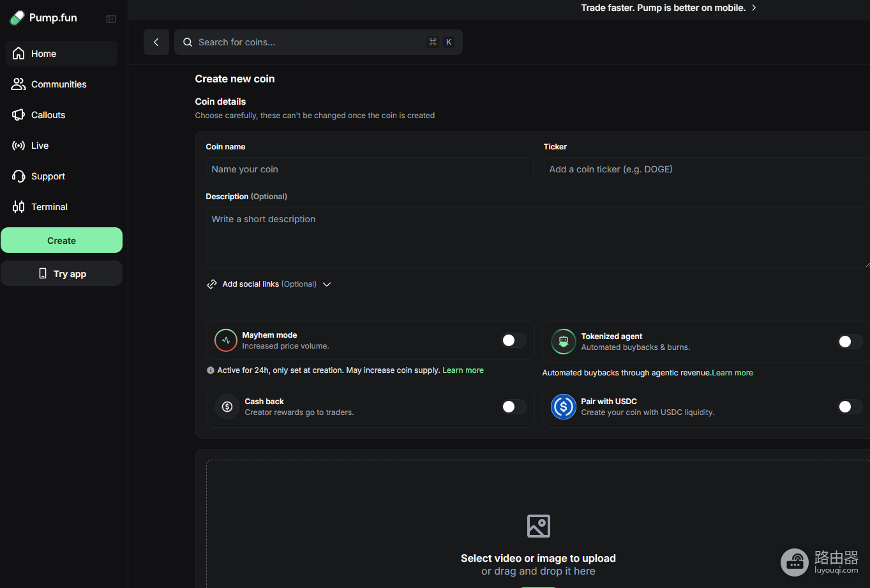Image resolution: width=870 pixels, height=588 pixels.
Task: Click the Communities people icon
Action: [x=19, y=84]
